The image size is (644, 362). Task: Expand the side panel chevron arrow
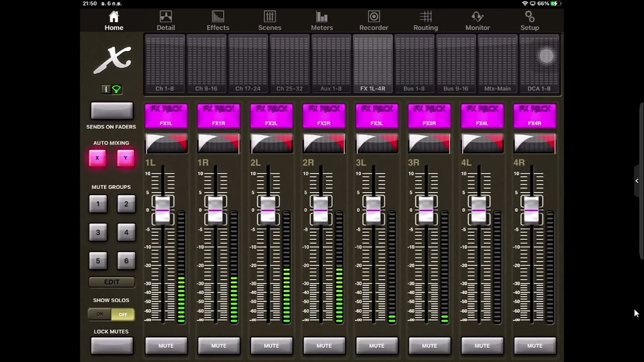(636, 181)
